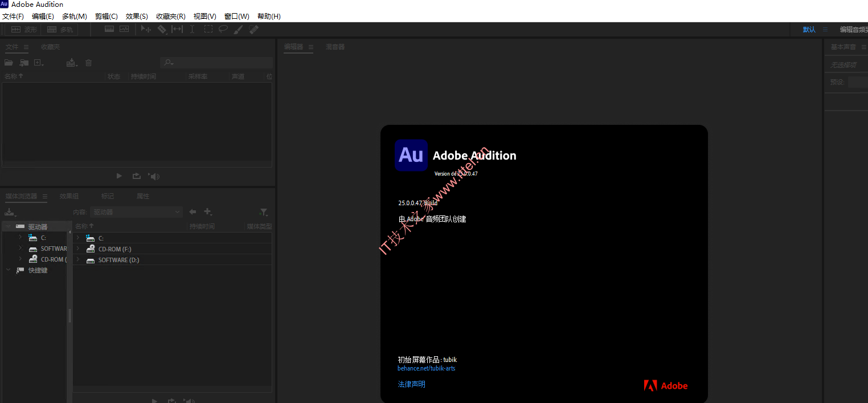Select the Lasso Selection tool
868x403 pixels.
point(223,29)
